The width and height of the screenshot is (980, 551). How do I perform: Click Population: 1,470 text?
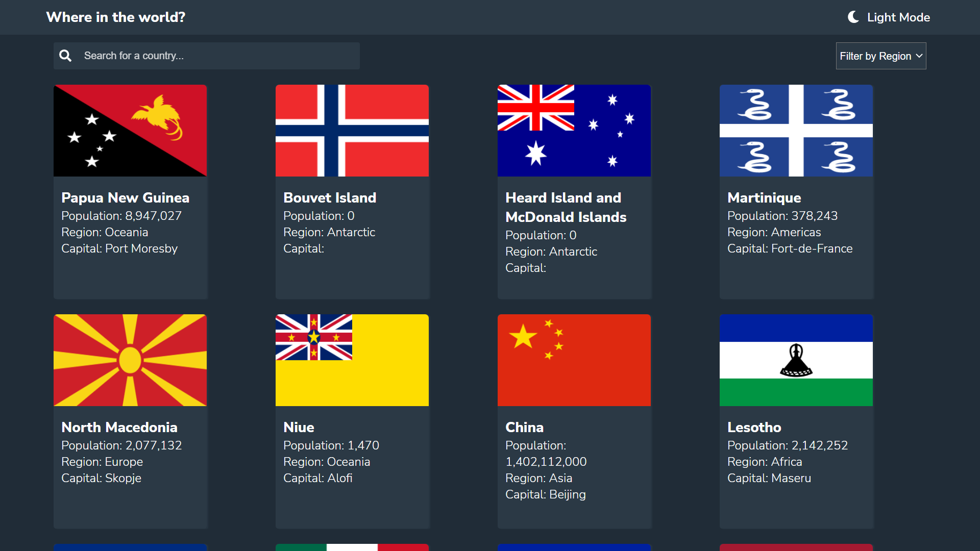point(331,445)
